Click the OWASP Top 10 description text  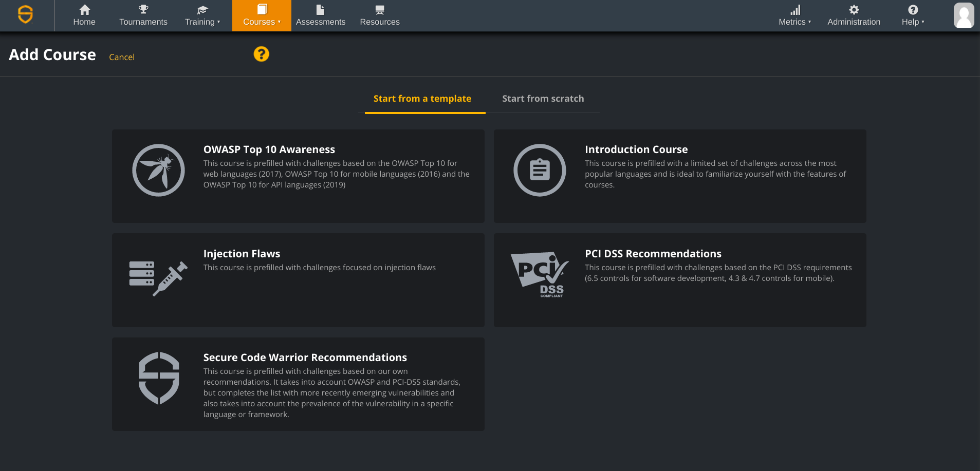[337, 174]
